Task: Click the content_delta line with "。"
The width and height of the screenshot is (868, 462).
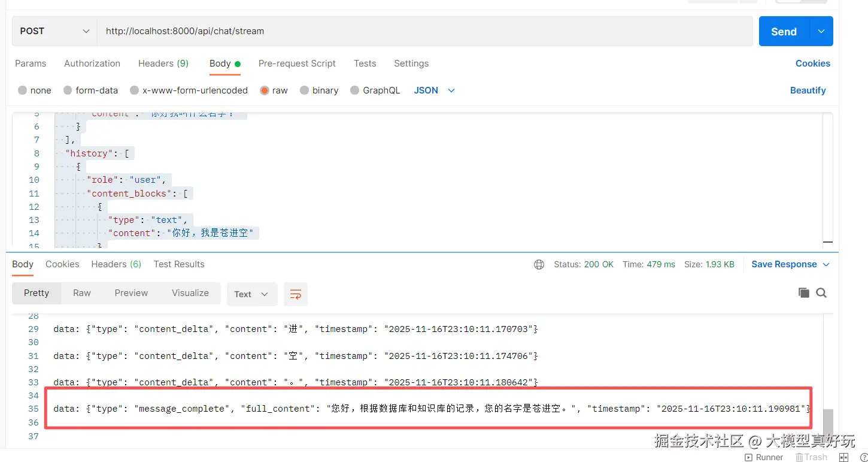Action: (296, 382)
